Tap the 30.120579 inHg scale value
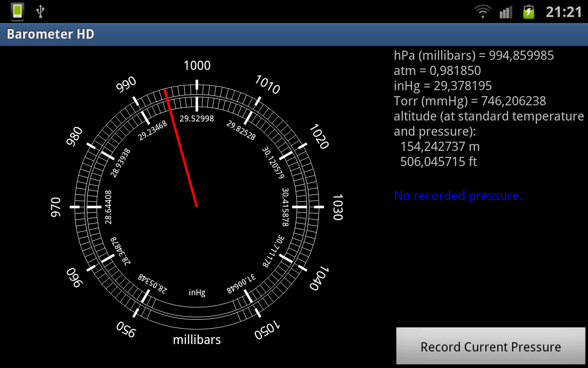The image size is (588, 368). point(273,163)
